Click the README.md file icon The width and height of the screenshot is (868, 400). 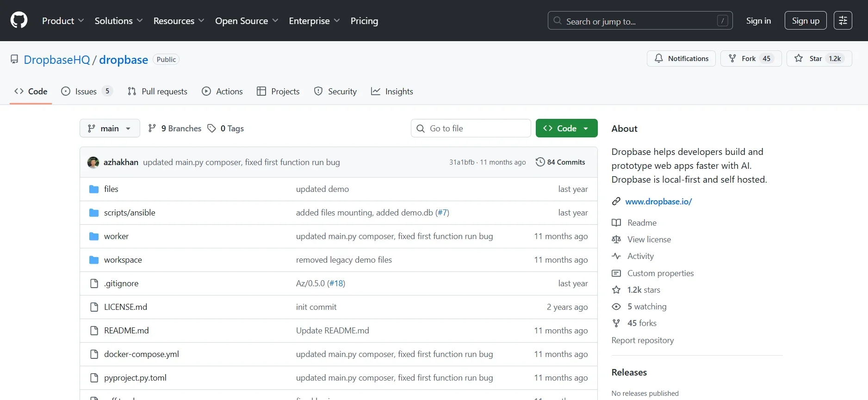pyautogui.click(x=94, y=331)
